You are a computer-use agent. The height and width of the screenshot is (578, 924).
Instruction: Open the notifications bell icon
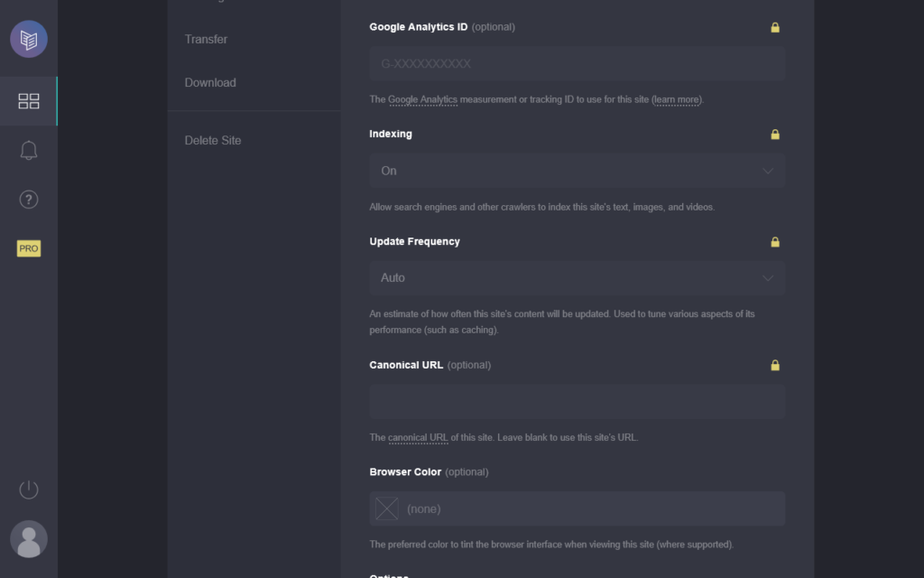point(29,150)
